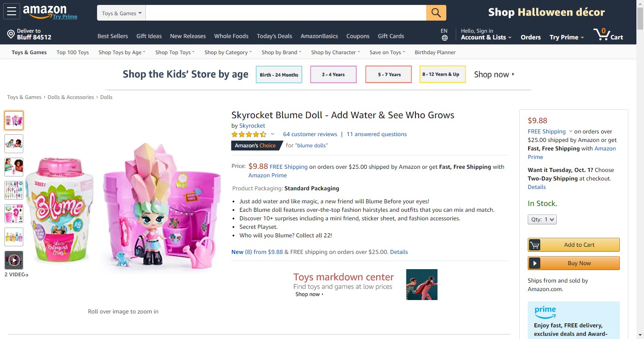Open the shopping cart icon
Viewport: 644px width, 339px height.
[x=602, y=34]
